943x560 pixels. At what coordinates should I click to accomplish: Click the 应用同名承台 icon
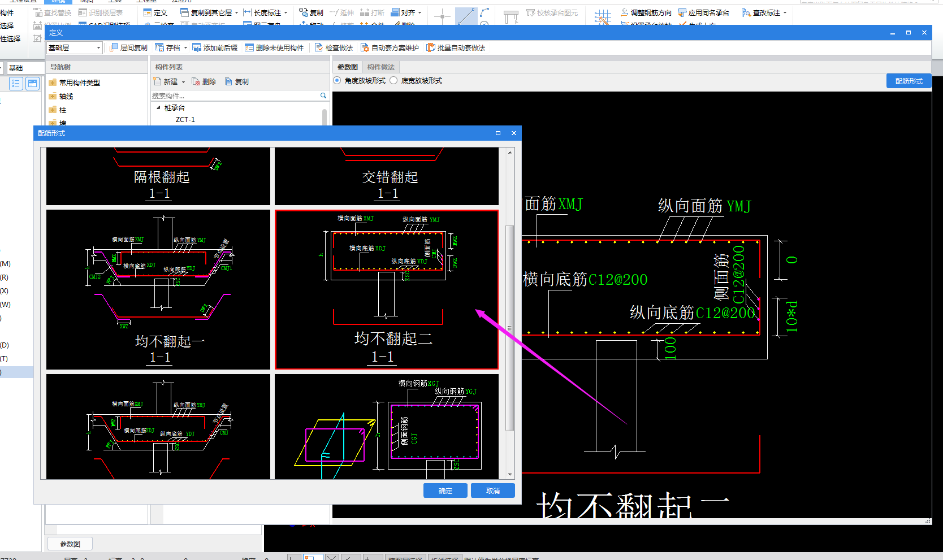(682, 12)
